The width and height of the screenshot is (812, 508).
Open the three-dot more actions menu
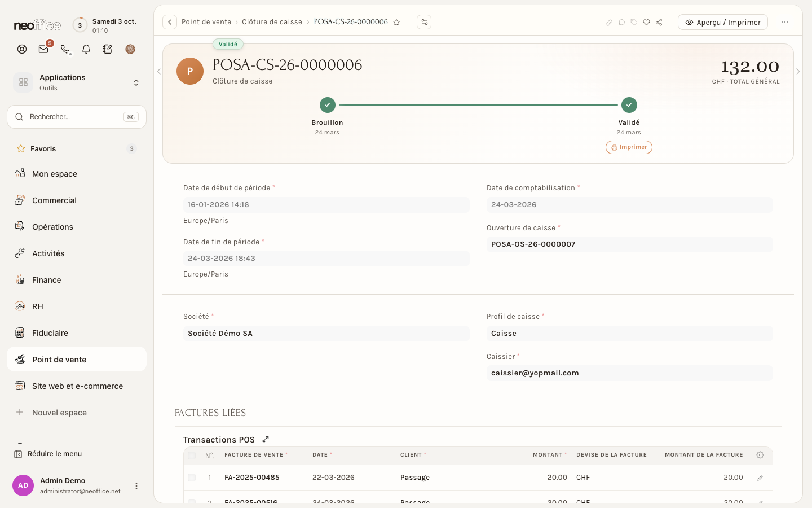tap(785, 22)
